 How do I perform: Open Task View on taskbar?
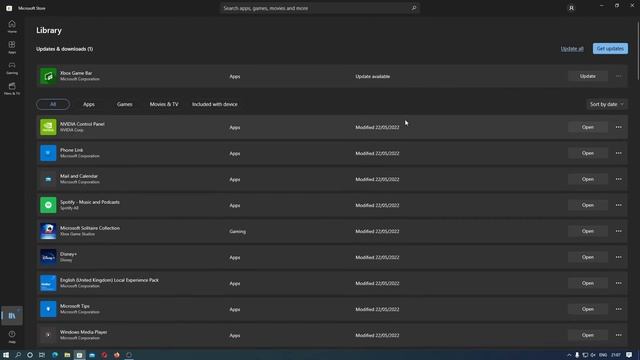click(x=42, y=355)
